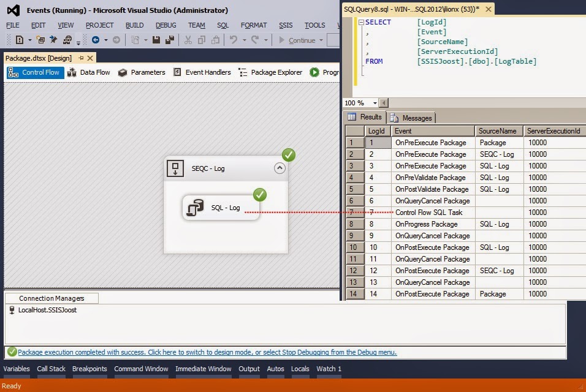The width and height of the screenshot is (586, 392).
Task: Open the Breakpoints window tab
Action: coord(89,369)
